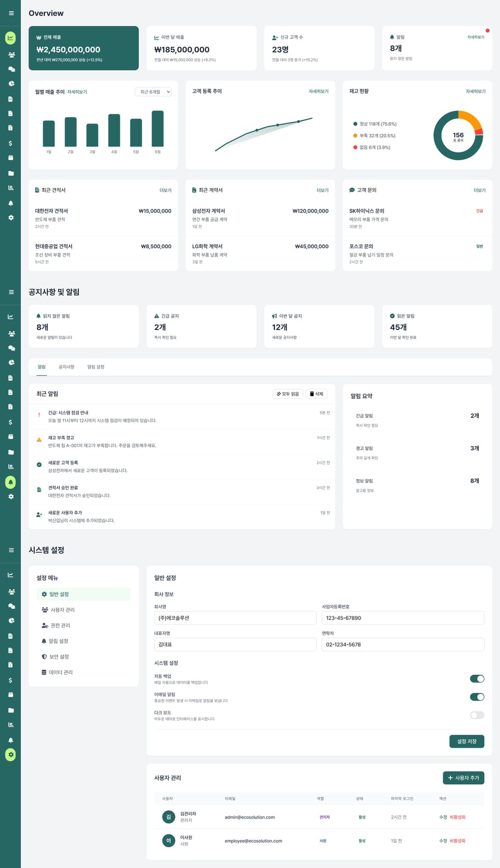Screen dimensions: 500x868
Task: Click the highlighted gear icon in the sidebar
Action: coord(10,754)
